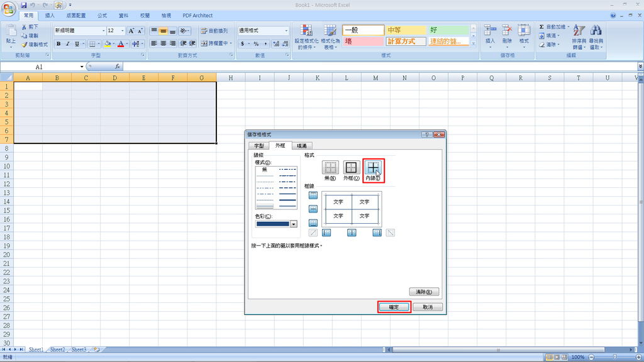Image resolution: width=644 pixels, height=362 pixels.
Task: Expand the Name Box dropdown arrow
Action: tap(82, 67)
